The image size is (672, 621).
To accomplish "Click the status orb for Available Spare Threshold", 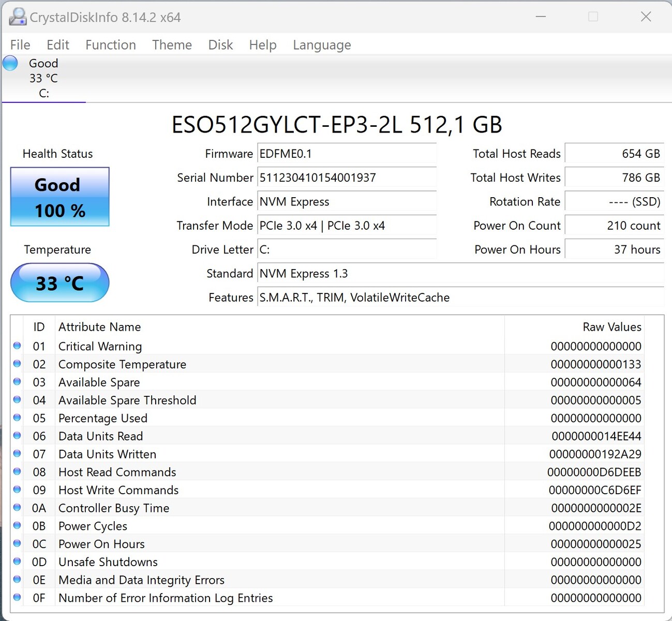I will (x=17, y=400).
